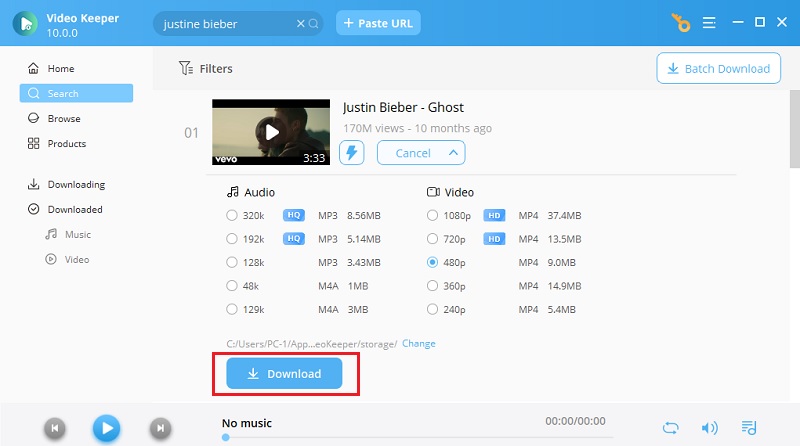Click the music progress slider handle
The image size is (800, 446).
[226, 437]
